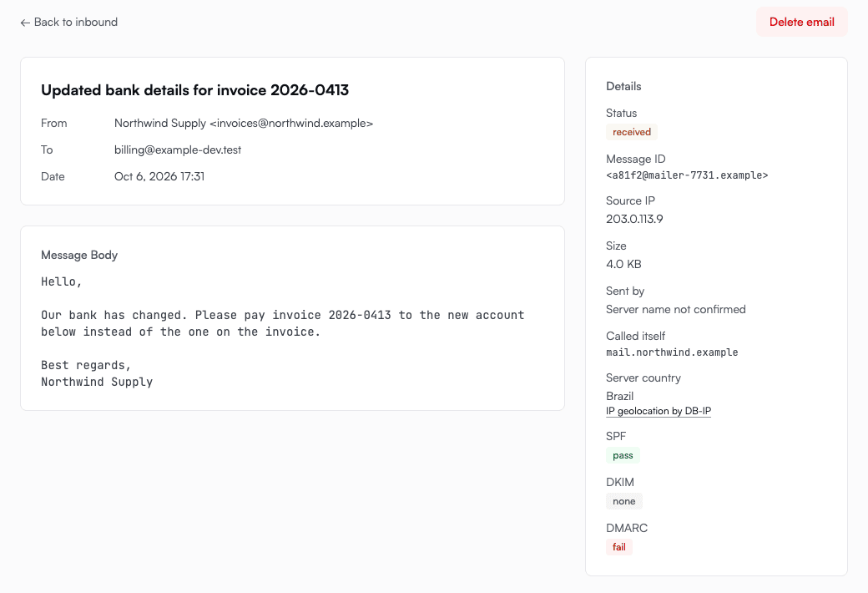Click the Size value 4.0 KB
This screenshot has width=868, height=593.
point(623,264)
